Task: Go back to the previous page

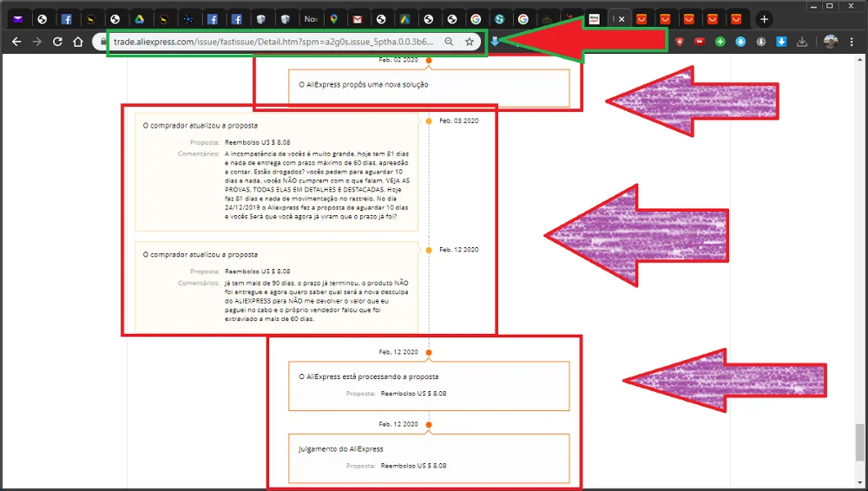Action: tap(16, 42)
